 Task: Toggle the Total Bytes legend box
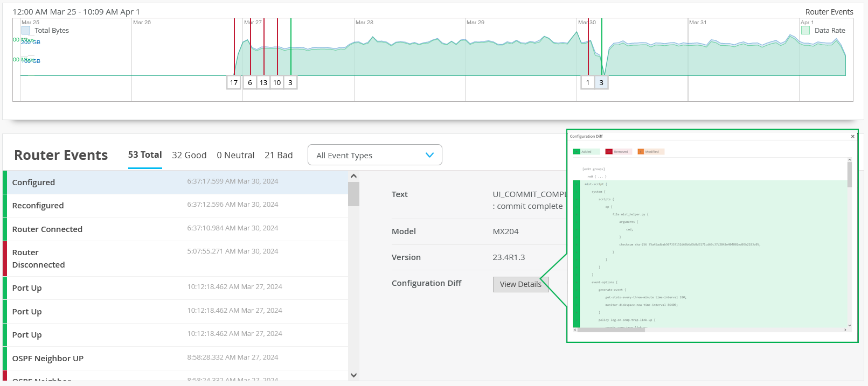pyautogui.click(x=26, y=31)
